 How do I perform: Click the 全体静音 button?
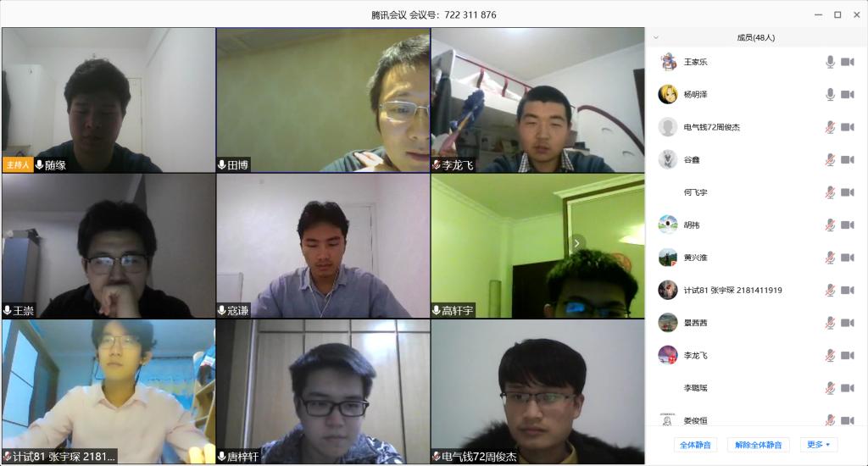[x=695, y=445]
